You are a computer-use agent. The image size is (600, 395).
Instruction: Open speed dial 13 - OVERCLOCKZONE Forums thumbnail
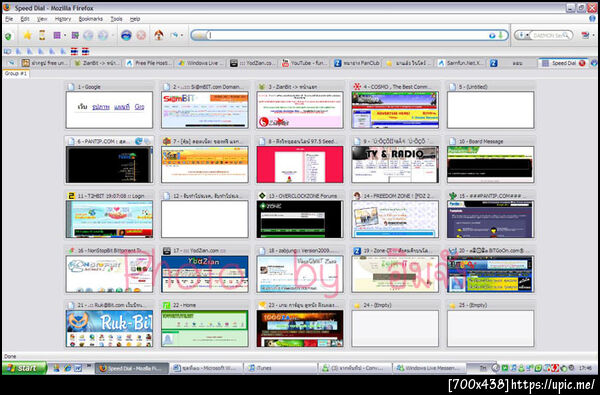coord(300,219)
